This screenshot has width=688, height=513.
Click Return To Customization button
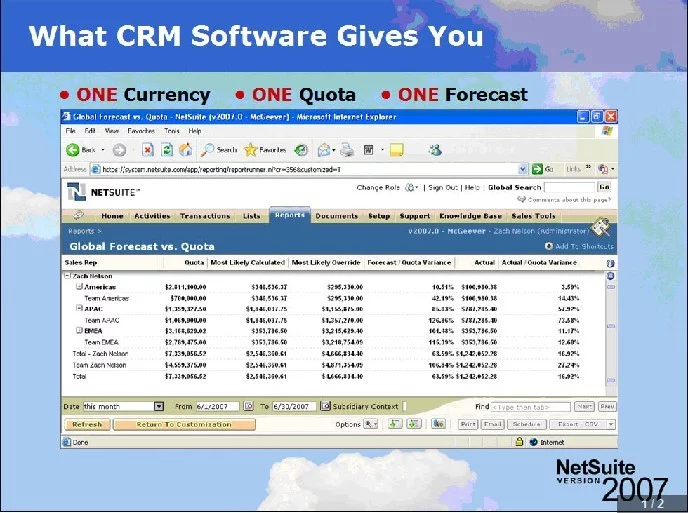pos(184,424)
